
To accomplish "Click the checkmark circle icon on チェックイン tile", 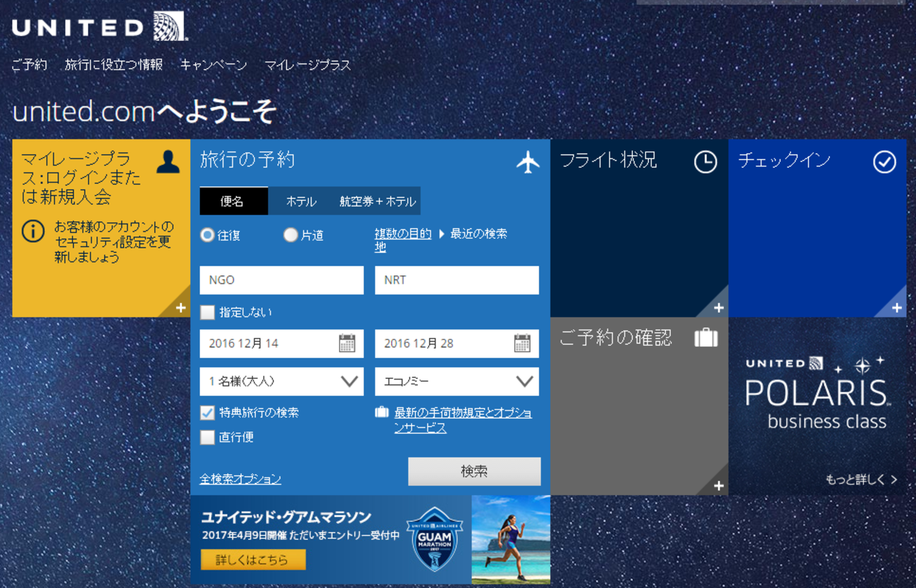I will 884,162.
